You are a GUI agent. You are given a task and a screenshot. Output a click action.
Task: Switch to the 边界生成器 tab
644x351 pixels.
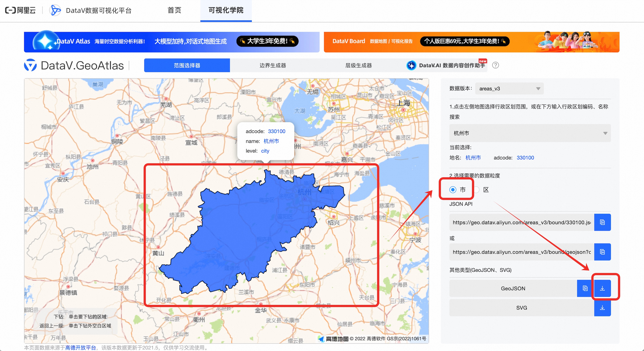(x=273, y=65)
